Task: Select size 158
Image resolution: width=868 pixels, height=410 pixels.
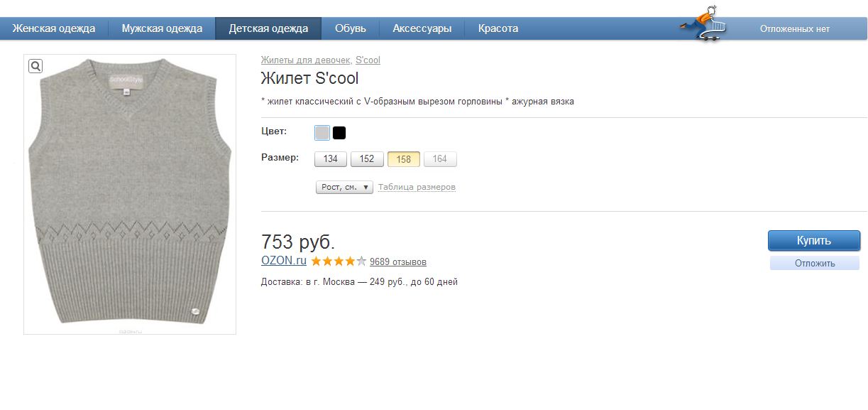Action: coord(404,159)
